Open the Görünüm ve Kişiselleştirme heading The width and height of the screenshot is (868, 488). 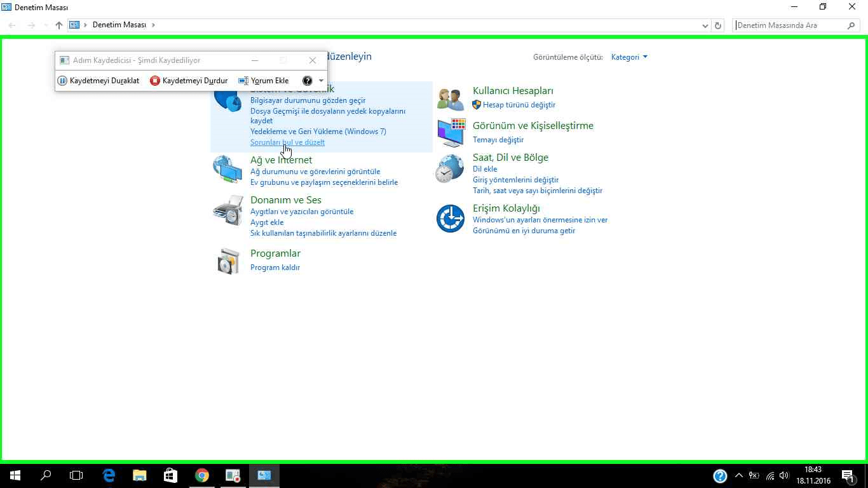[533, 126]
